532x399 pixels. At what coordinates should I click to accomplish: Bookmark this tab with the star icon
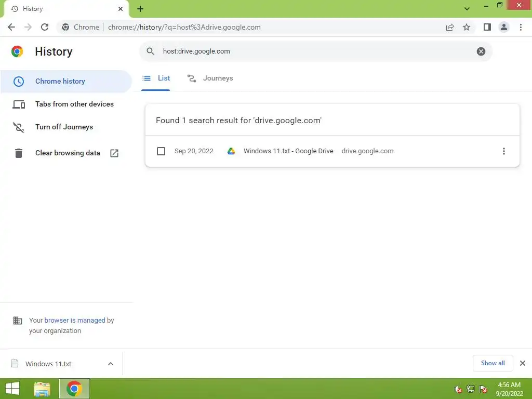pos(467,27)
